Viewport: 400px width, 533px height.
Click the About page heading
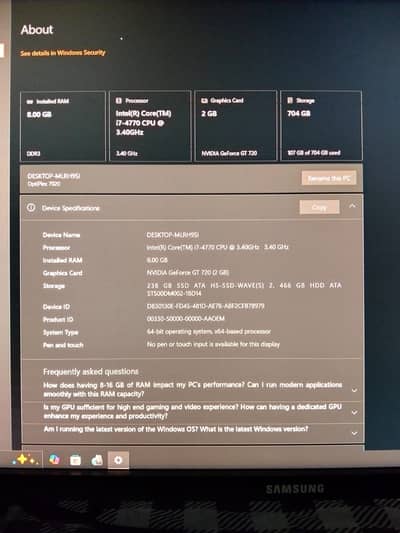coord(37,30)
